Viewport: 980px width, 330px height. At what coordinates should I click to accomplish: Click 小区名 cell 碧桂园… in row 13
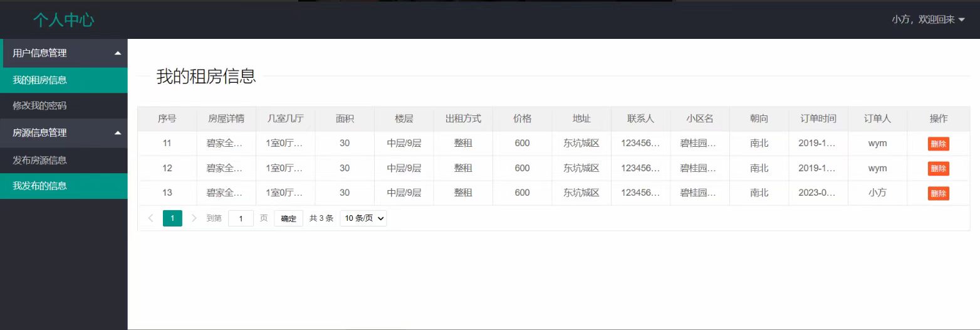pyautogui.click(x=699, y=193)
